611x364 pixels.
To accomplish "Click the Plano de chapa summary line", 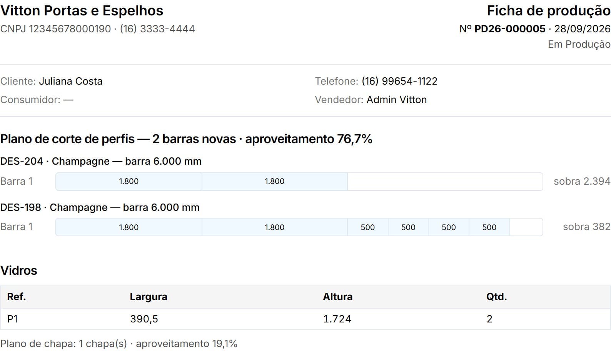I will click(x=119, y=344).
